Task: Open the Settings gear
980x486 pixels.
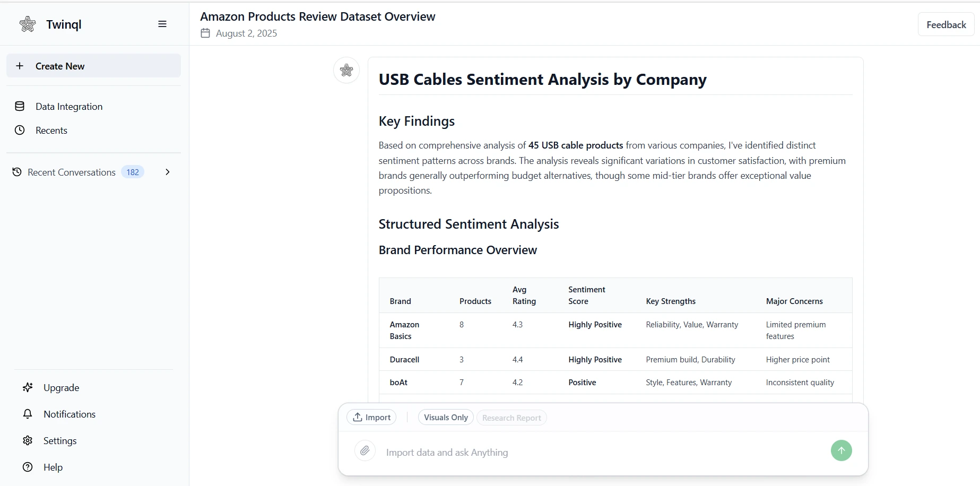Action: (x=27, y=441)
